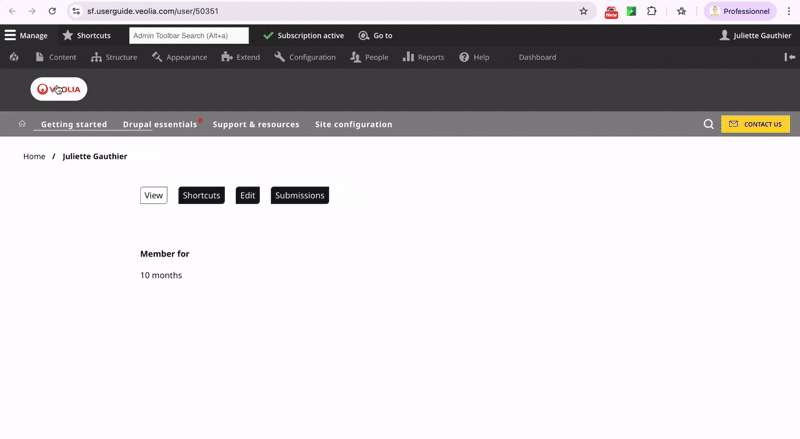This screenshot has width=800, height=439.
Task: Open the browser extensions puzzle icon
Action: tap(652, 11)
